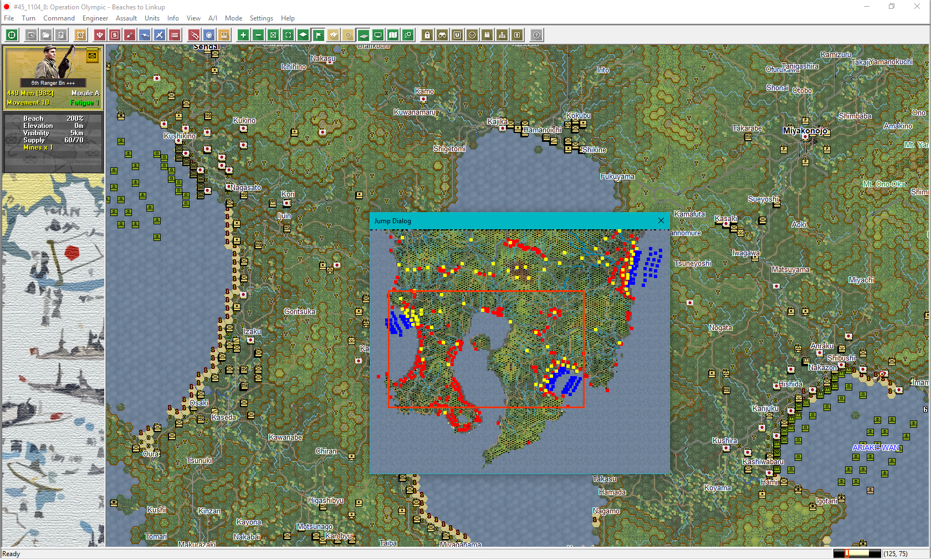The width and height of the screenshot is (931, 560).
Task: Click the grey new-scenario window toolbar icon
Action: click(x=31, y=35)
